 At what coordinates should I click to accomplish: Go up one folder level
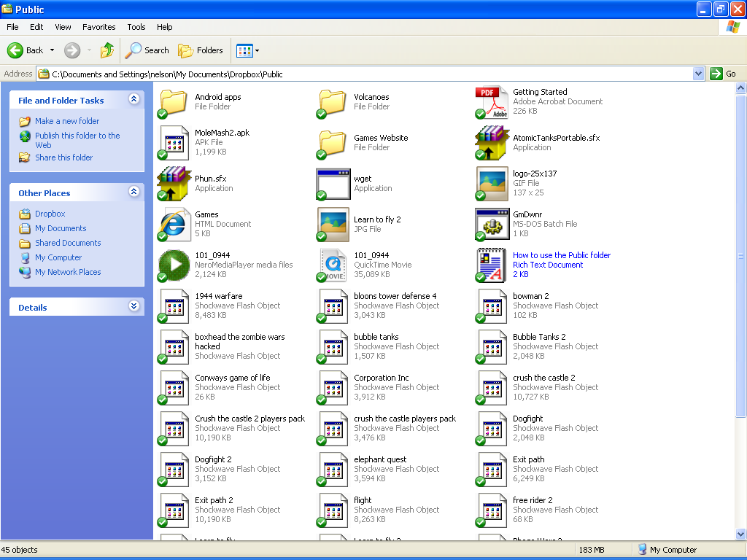[x=107, y=50]
